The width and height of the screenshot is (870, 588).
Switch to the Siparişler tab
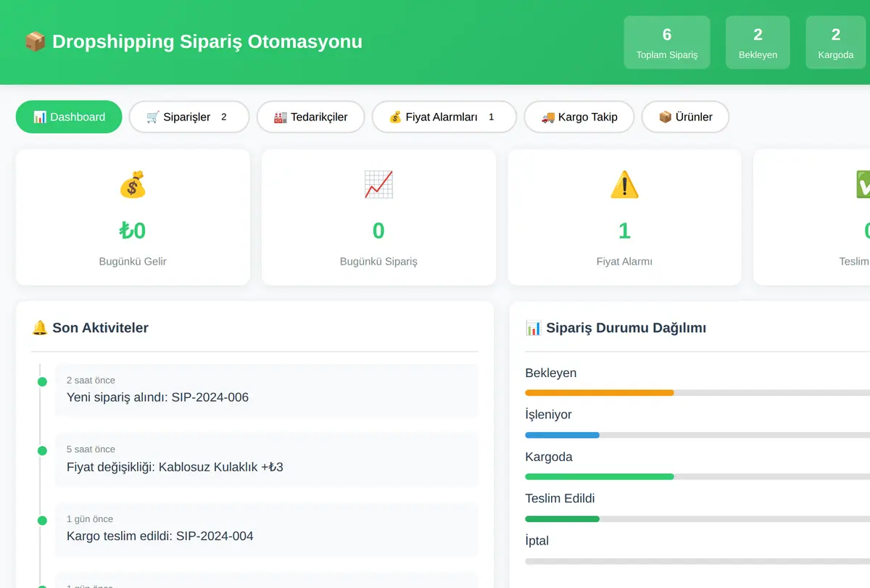(189, 117)
